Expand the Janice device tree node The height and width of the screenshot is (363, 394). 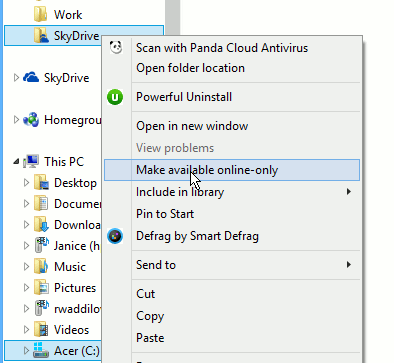point(26,246)
